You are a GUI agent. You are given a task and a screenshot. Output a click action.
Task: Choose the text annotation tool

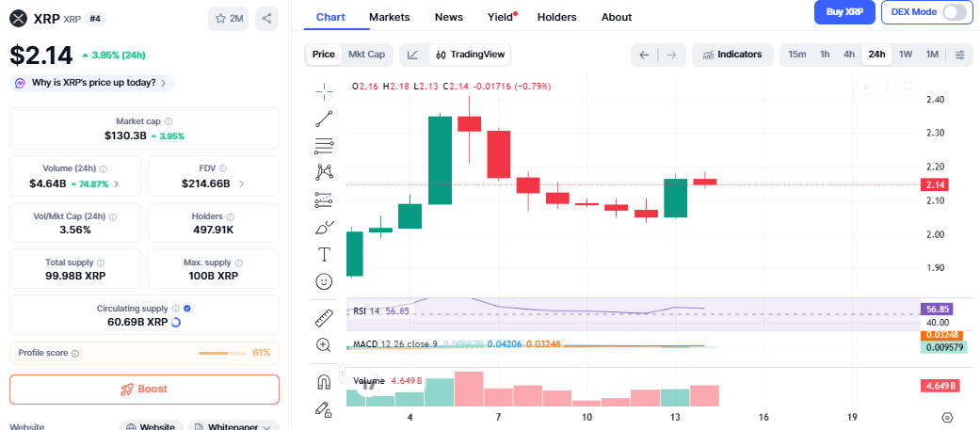tap(324, 254)
